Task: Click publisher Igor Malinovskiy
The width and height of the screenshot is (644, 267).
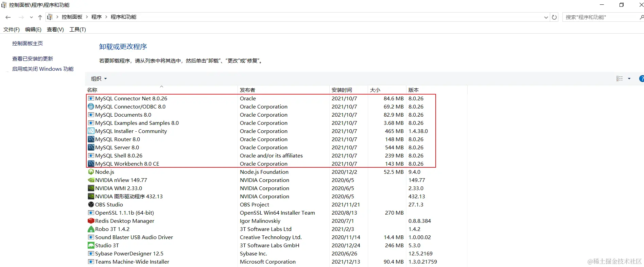Action: tap(260, 221)
